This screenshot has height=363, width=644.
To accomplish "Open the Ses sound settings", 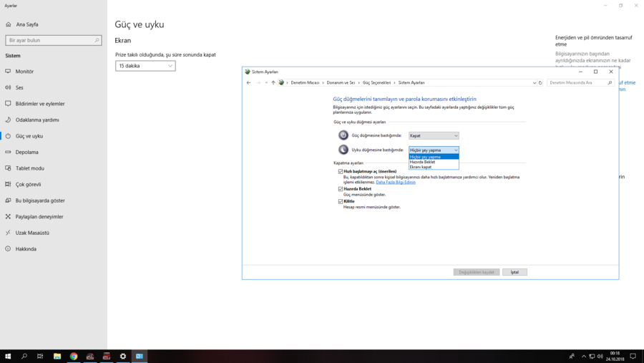I will click(19, 87).
